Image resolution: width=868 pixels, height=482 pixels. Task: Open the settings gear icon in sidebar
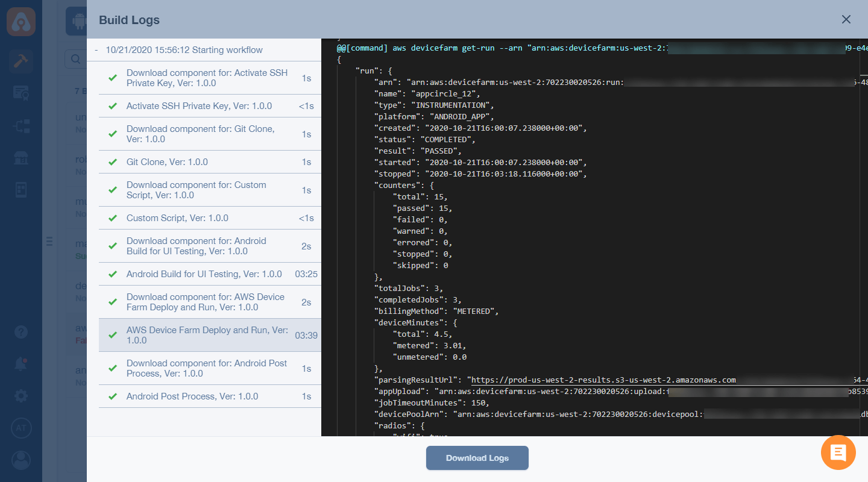(x=21, y=396)
